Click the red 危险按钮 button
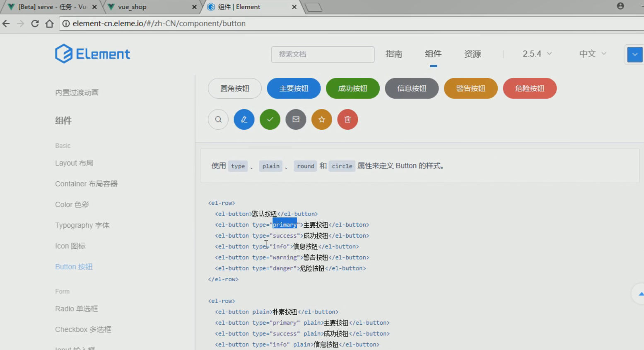644x350 pixels. point(530,88)
